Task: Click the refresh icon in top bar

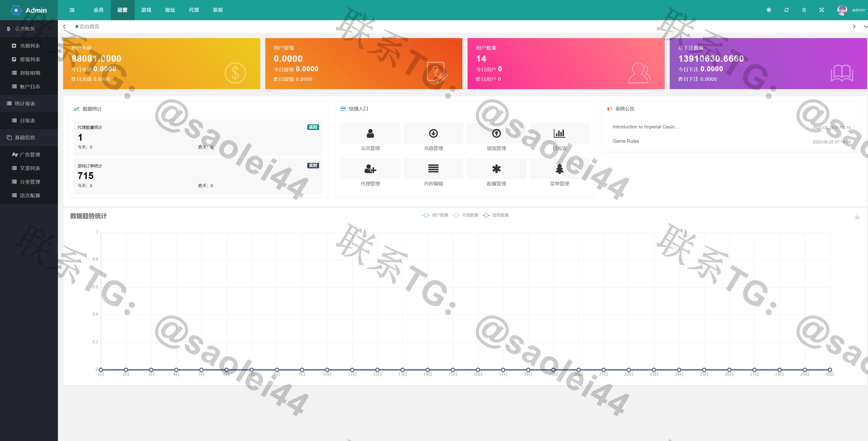Action: point(786,10)
